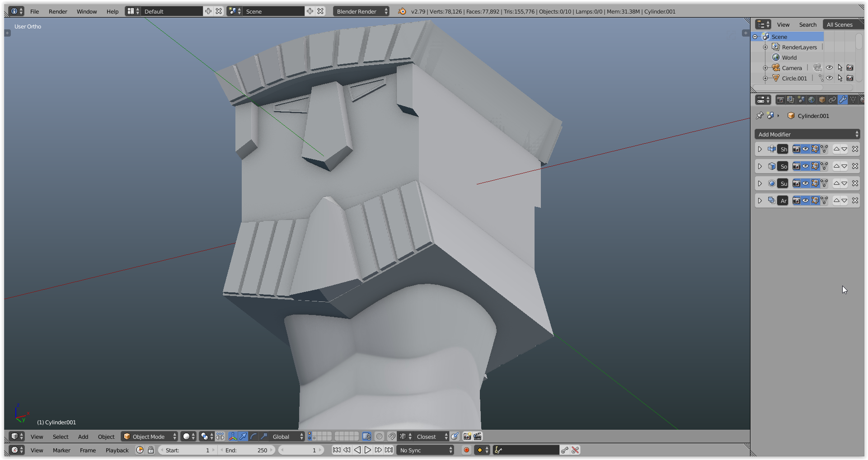This screenshot has width=868, height=460.
Task: Open the Render properties camera icon
Action: pos(780,100)
